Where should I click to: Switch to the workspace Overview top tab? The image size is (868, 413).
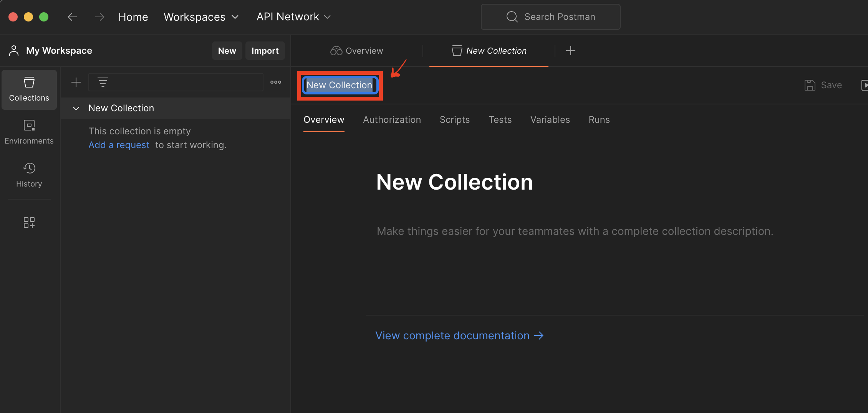coord(356,51)
